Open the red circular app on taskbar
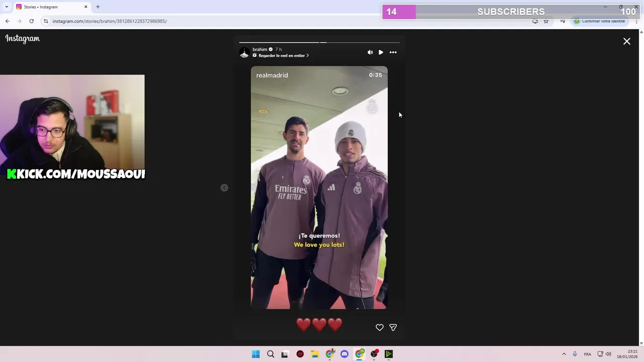644x362 pixels. click(300, 354)
